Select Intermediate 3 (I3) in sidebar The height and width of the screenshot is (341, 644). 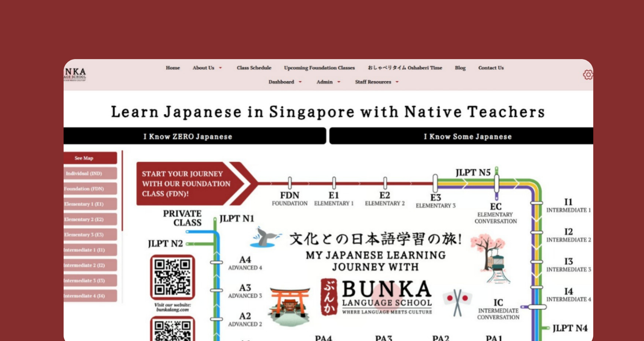click(90, 280)
